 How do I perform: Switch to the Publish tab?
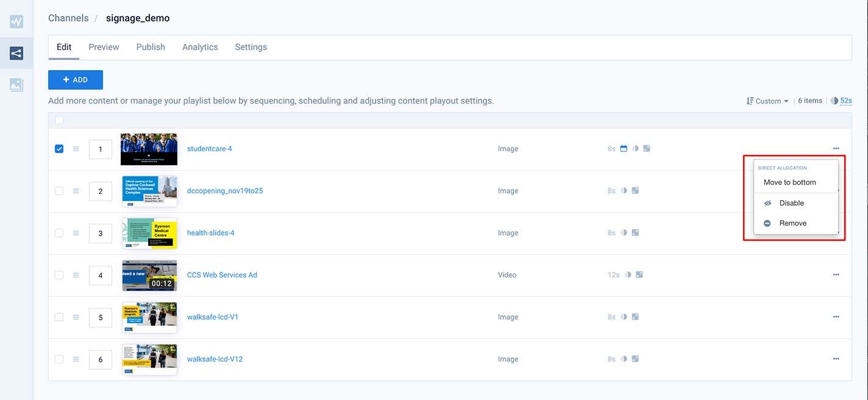coord(151,47)
